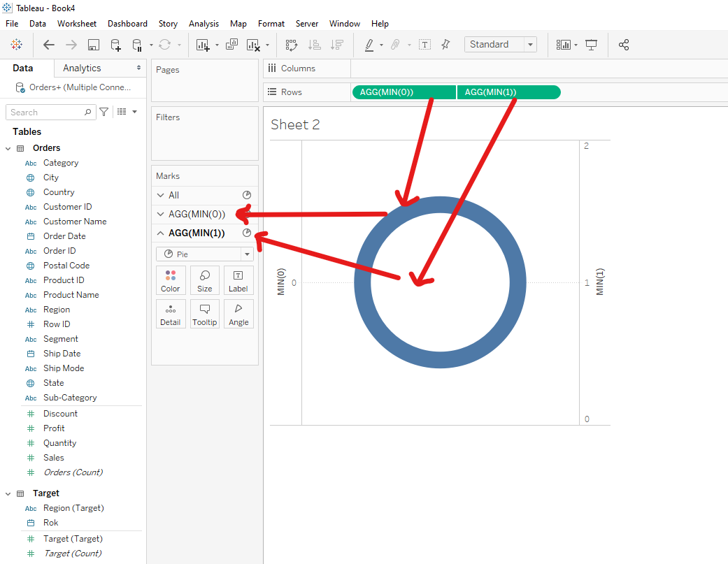Image resolution: width=728 pixels, height=564 pixels.
Task: Click the Tooltip marks button
Action: [x=204, y=314]
